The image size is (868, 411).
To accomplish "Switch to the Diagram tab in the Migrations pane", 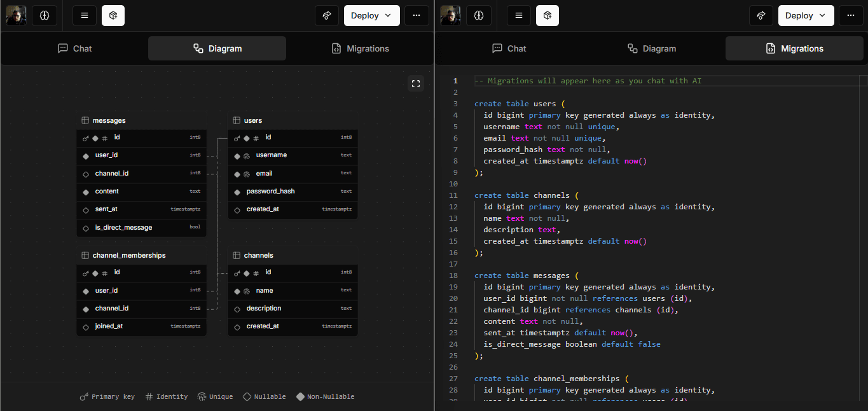I will 651,48.
